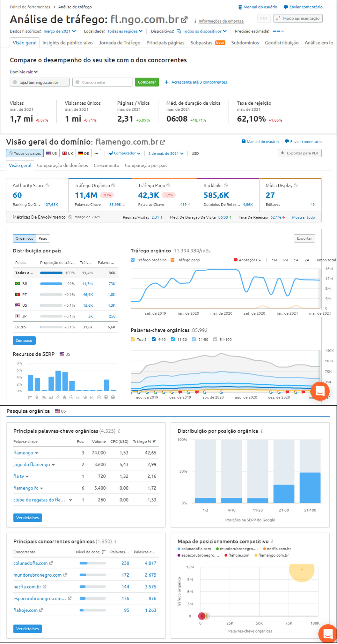Select the Orgânicos segment toggle
This screenshot has width=337, height=644.
[x=24, y=238]
